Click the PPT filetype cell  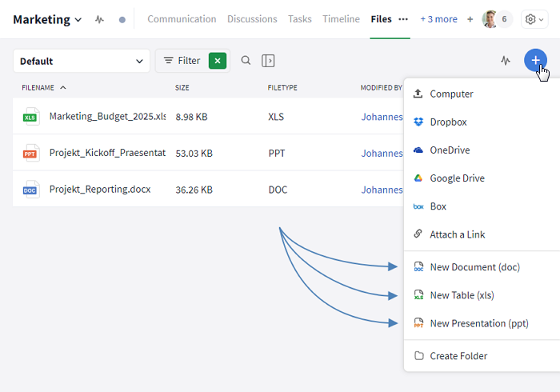pos(277,153)
